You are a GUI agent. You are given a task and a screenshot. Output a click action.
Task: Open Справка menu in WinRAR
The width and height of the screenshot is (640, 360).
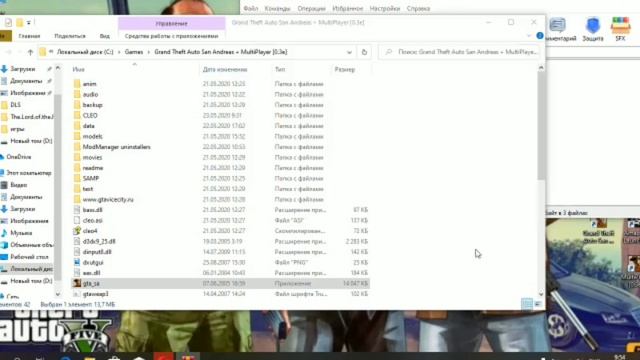418,9
